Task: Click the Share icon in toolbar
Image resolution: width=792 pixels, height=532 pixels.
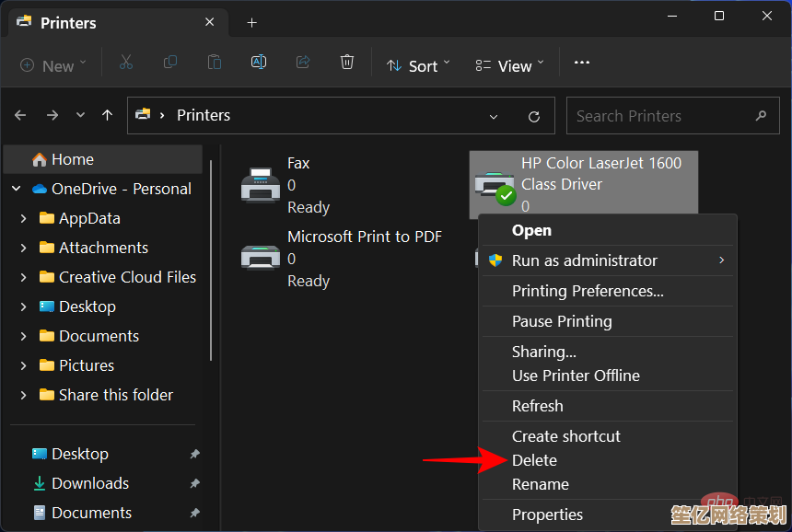Action: 303,63
